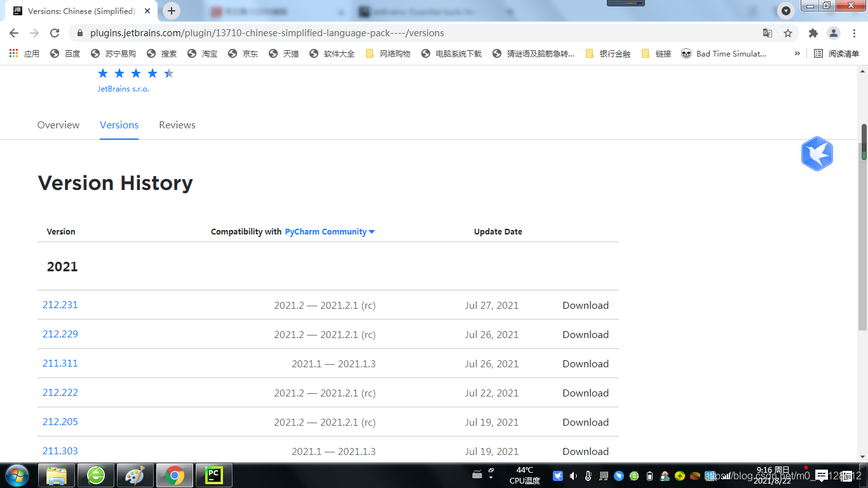
Task: Download version 212.231
Action: point(585,306)
